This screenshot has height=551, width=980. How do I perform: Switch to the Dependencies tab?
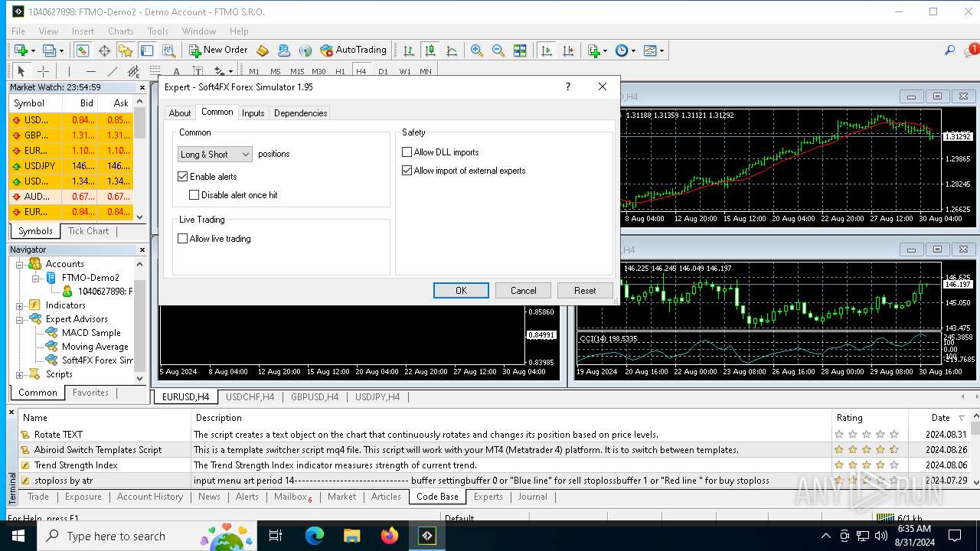coord(300,113)
